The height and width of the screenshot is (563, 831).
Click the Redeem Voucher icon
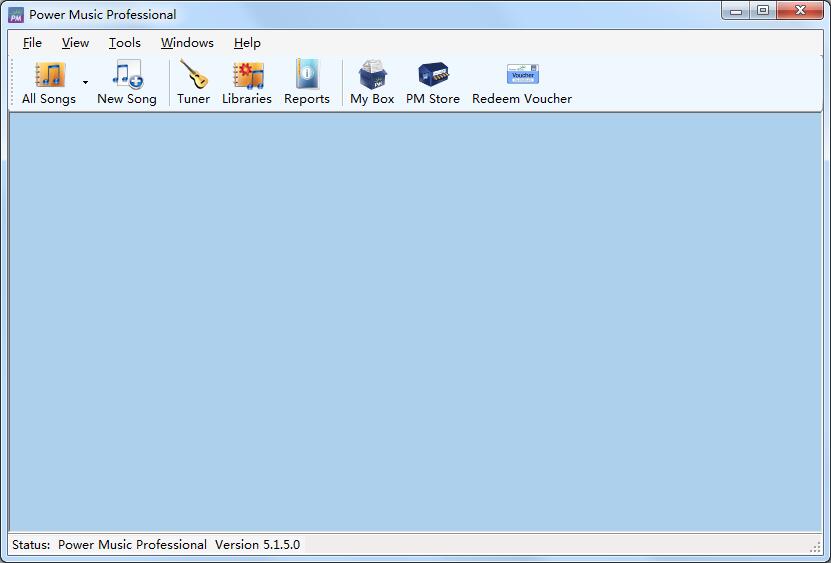pos(522,82)
